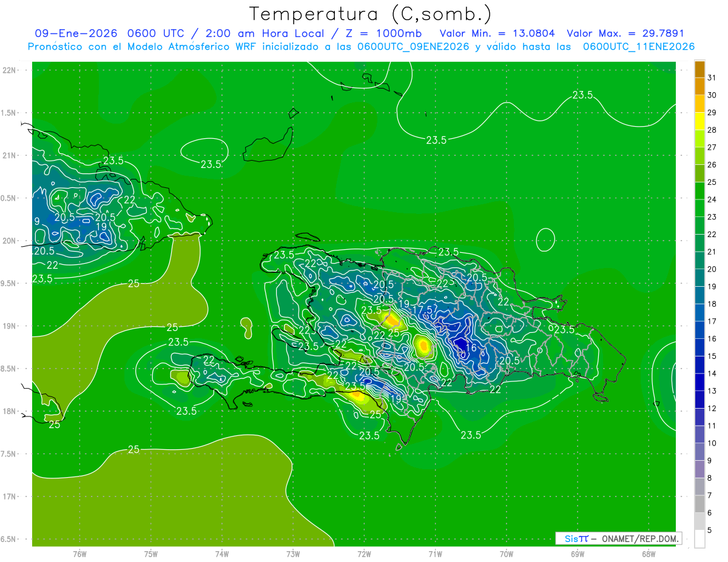Click the '16' contour label on the map
Image resolution: width=728 pixels, height=562 pixels.
(471, 348)
